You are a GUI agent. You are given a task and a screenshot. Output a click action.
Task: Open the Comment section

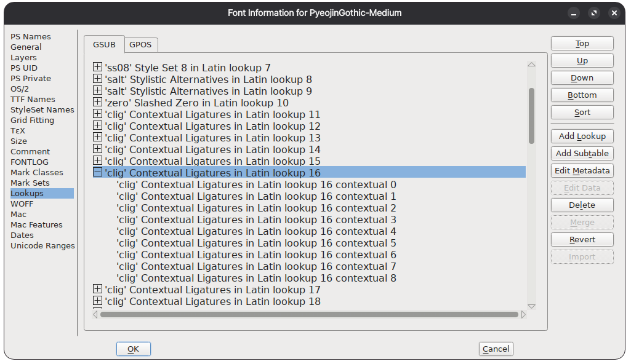30,151
